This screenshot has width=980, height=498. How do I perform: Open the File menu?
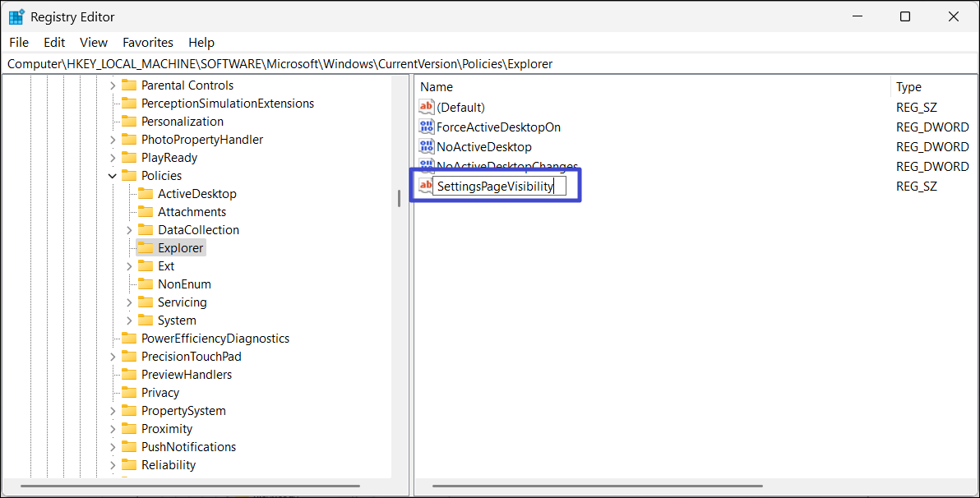[x=19, y=43]
